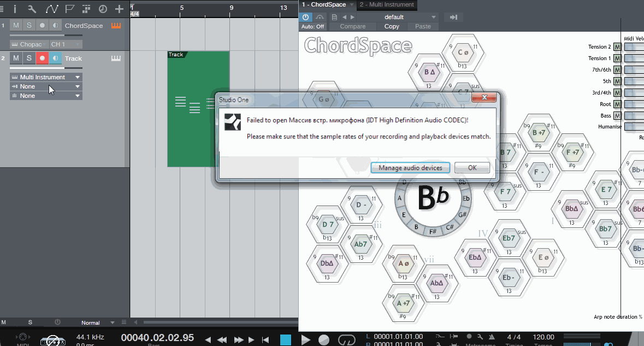This screenshot has height=346, width=644.
Task: Click the record button in transport
Action: pyautogui.click(x=324, y=340)
